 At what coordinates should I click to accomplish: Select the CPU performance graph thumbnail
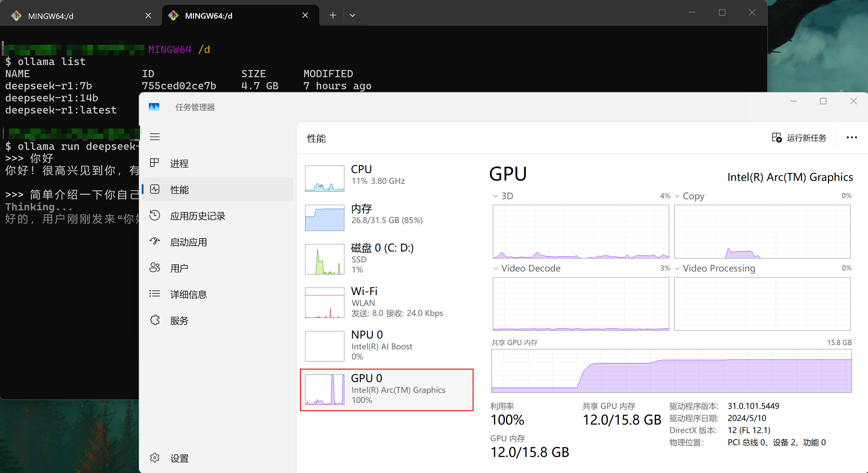(324, 179)
